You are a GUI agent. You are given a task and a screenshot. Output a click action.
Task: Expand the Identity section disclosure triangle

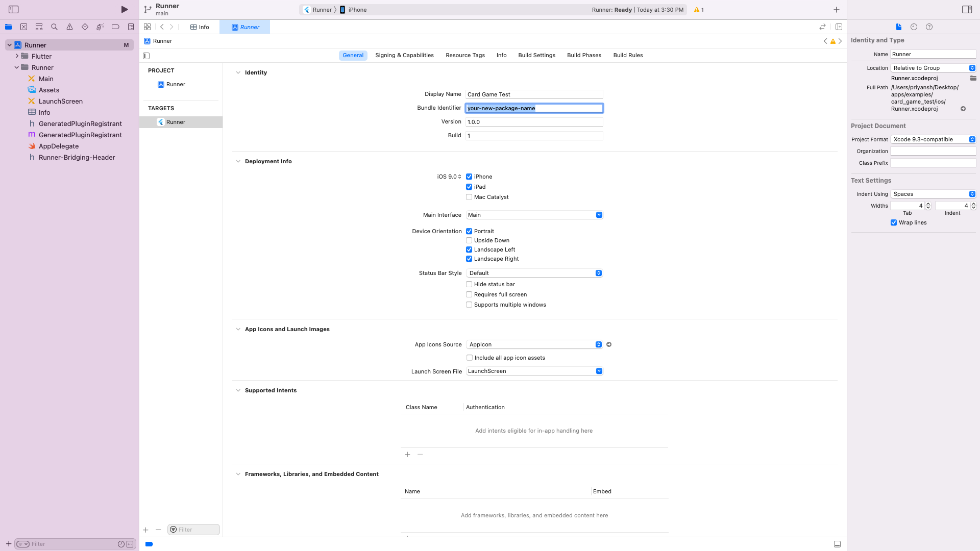point(238,72)
